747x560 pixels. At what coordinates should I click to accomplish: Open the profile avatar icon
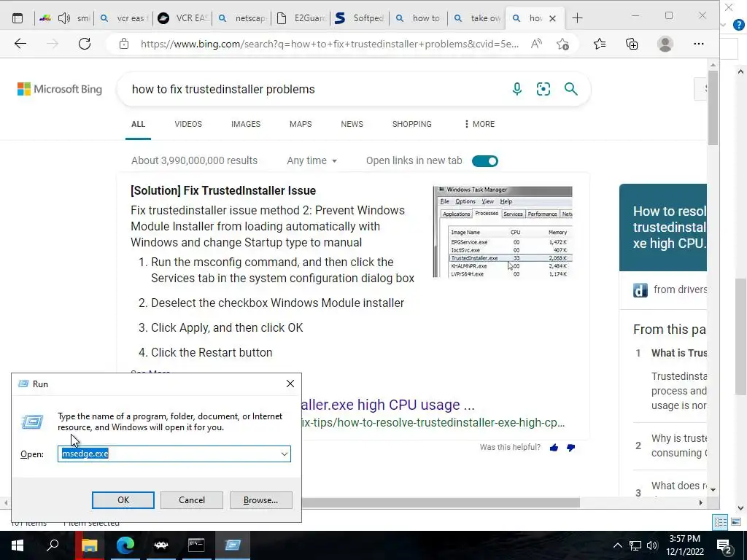(665, 44)
